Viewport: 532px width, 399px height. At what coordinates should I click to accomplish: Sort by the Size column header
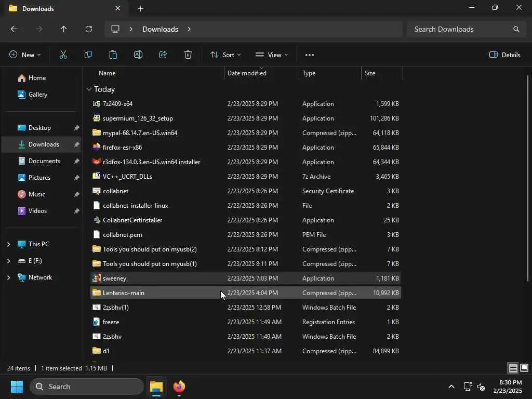370,73
